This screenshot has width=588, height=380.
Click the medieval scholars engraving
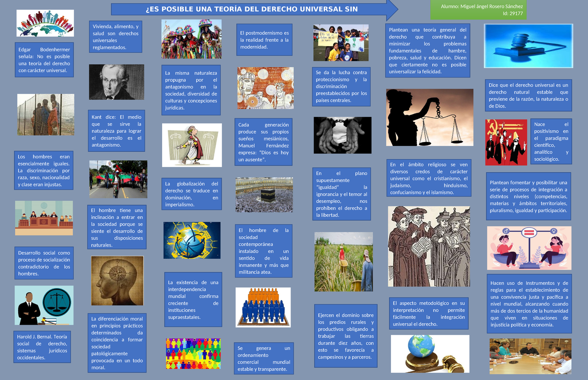[429, 246]
